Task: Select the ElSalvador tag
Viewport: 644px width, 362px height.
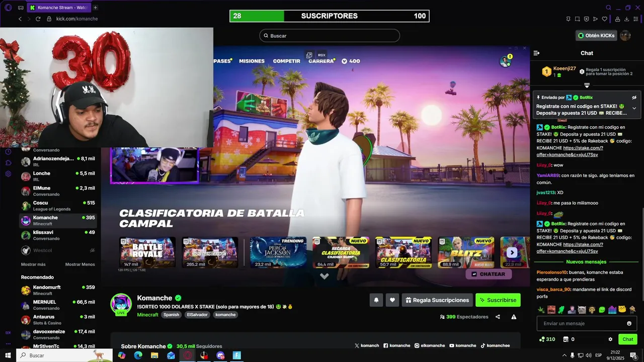Action: (x=197, y=315)
